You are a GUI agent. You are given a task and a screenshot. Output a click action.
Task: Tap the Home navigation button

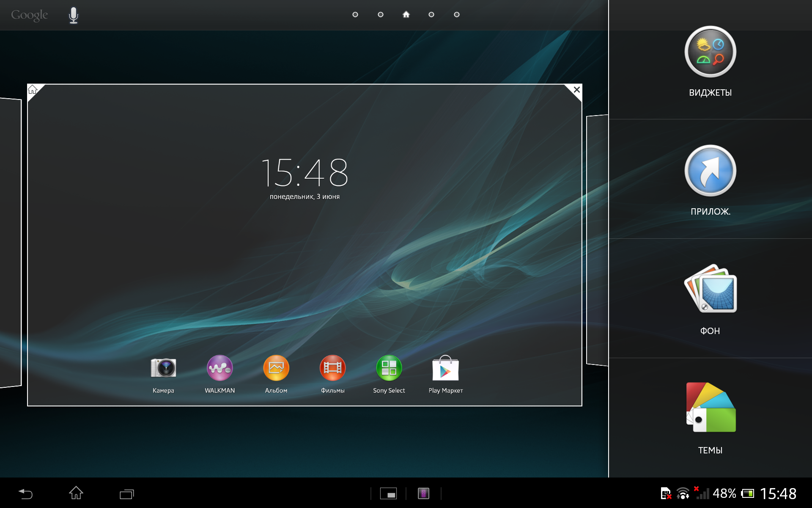[x=76, y=493]
